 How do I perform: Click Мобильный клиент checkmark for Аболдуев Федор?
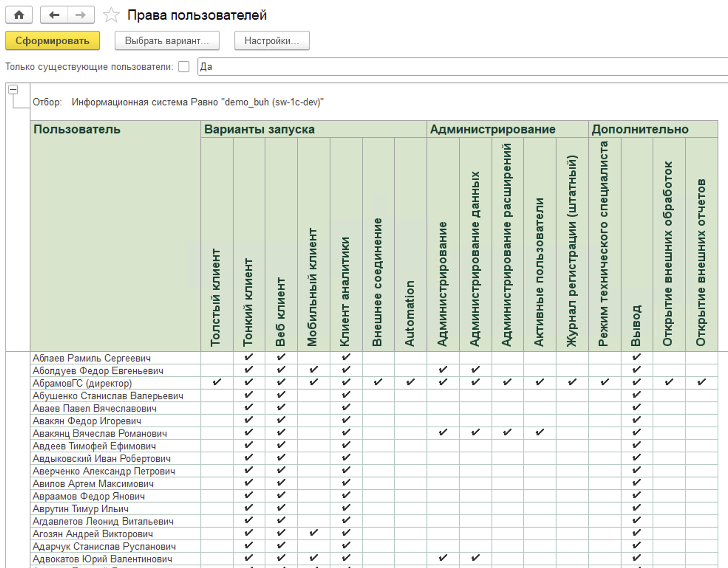(x=313, y=370)
